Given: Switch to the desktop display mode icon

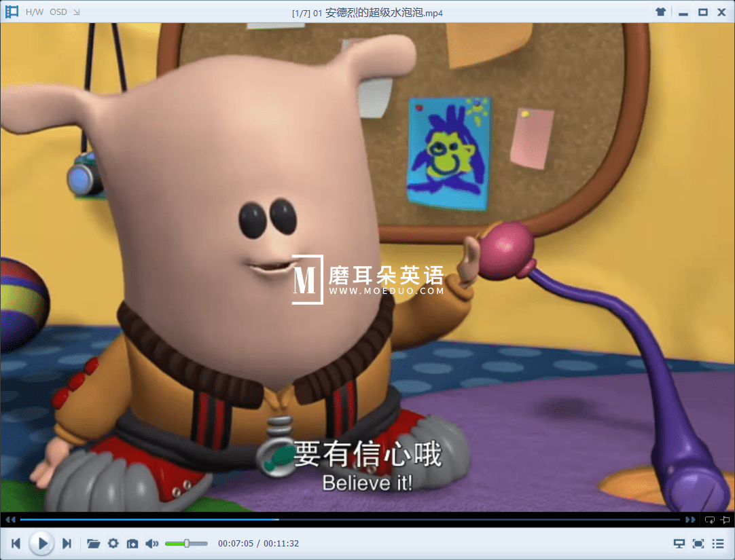Looking at the screenshot, I should [x=679, y=544].
